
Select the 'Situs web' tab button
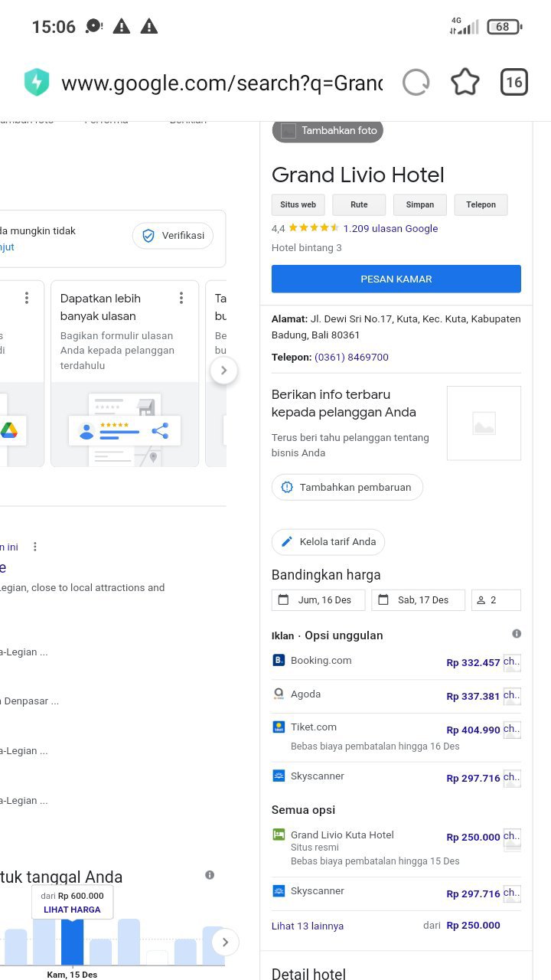[x=298, y=205]
